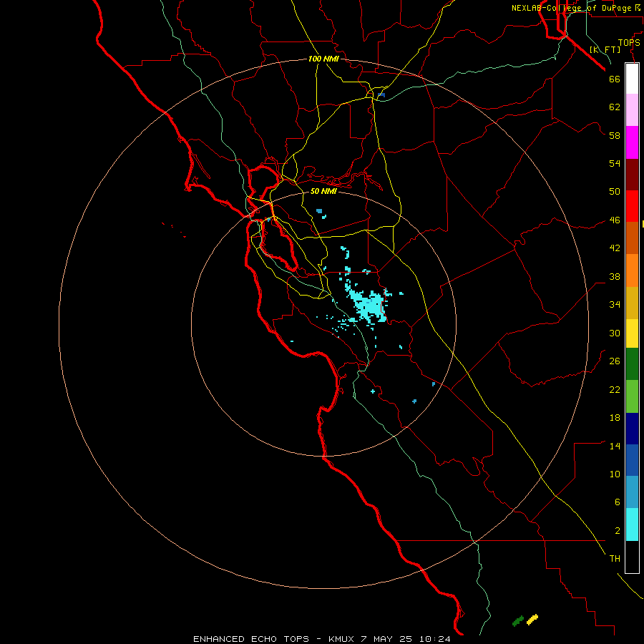Click the "6" legend value
This screenshot has height=644, width=644.
tap(618, 502)
